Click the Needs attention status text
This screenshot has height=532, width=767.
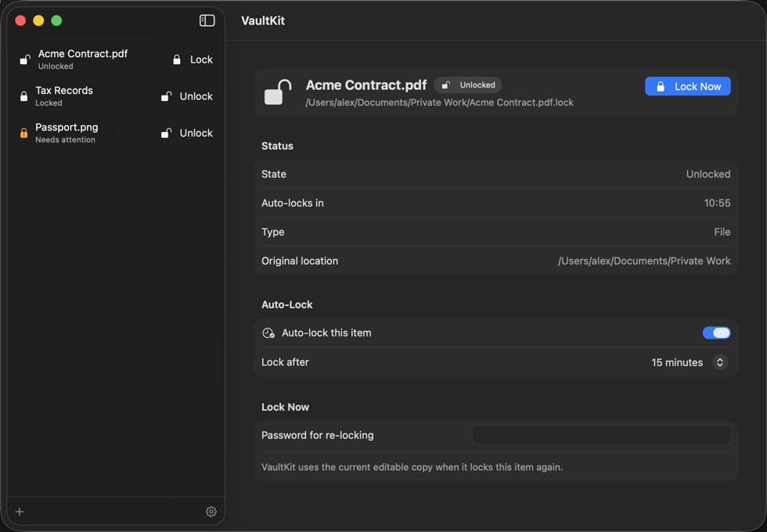[x=65, y=140]
